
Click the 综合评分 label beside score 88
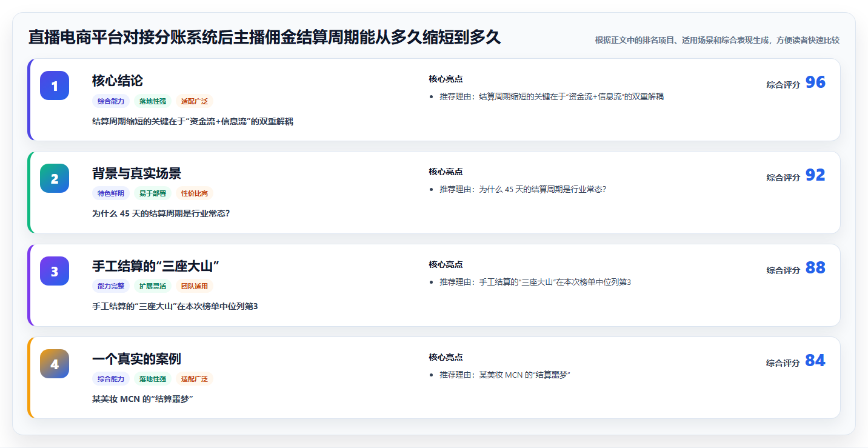pos(783,270)
